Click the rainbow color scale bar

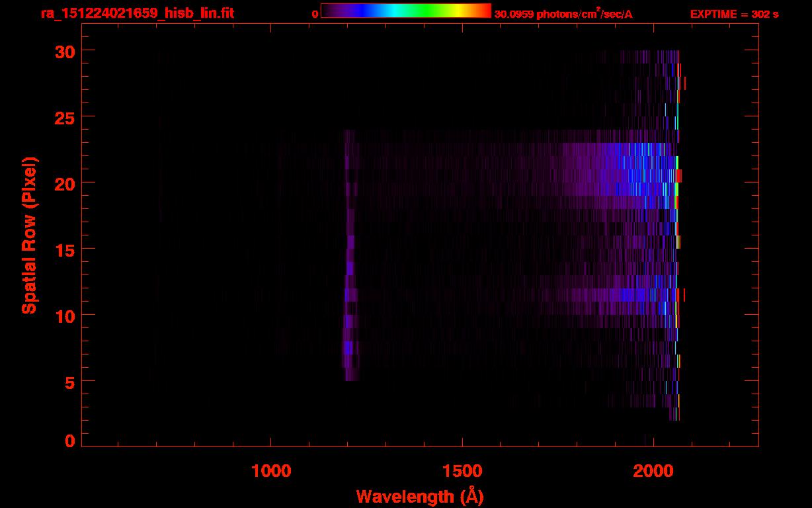[x=406, y=11]
